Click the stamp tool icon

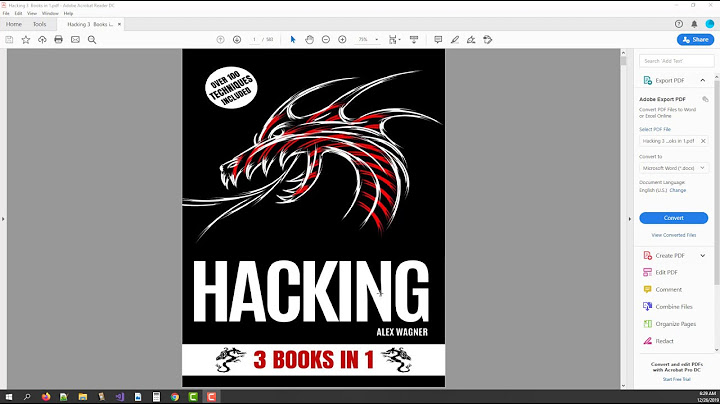click(x=488, y=40)
